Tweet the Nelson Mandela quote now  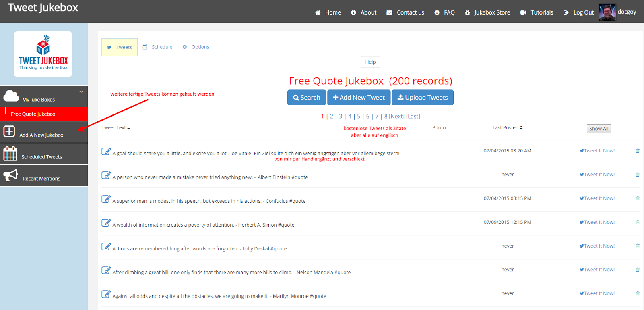click(597, 270)
